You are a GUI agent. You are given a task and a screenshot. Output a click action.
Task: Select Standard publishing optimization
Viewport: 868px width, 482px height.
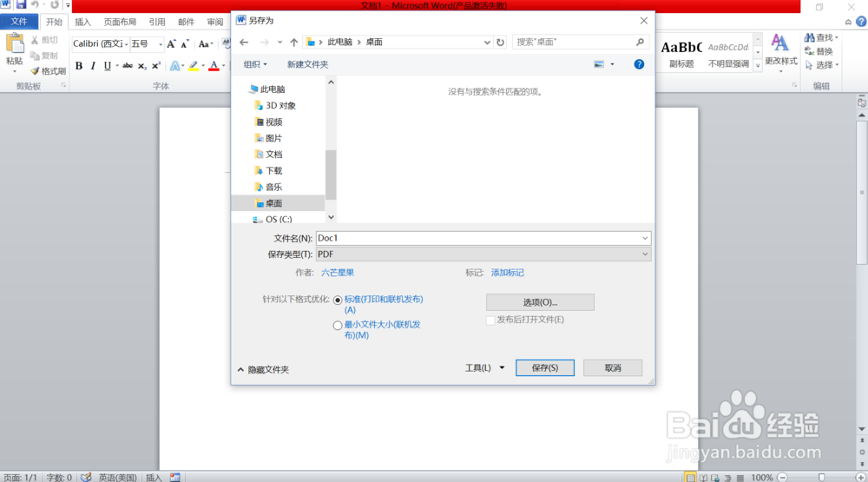point(338,300)
